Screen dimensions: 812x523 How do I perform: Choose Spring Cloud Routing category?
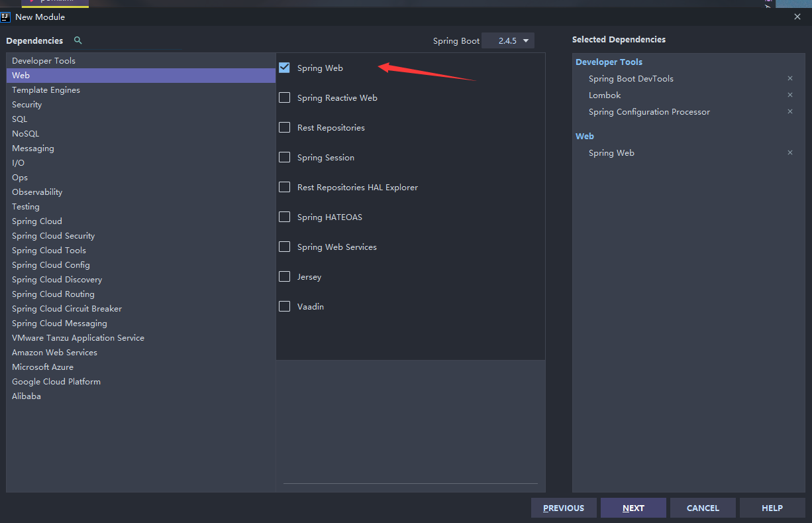141,294
